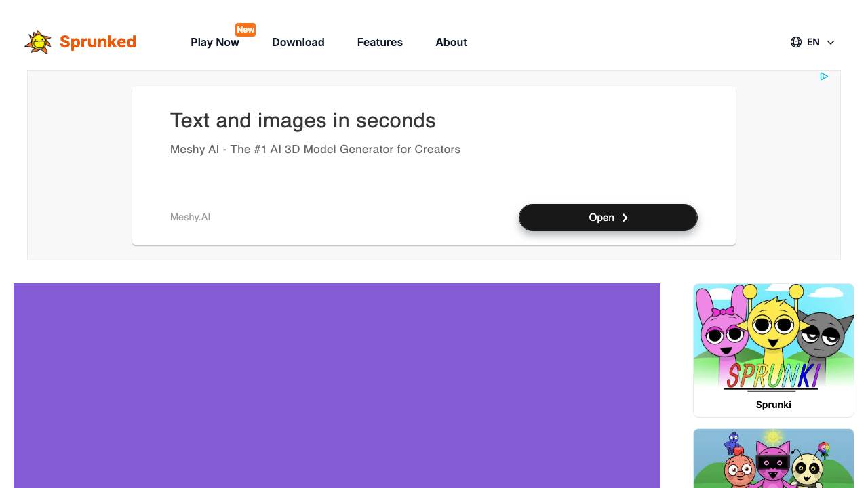The height and width of the screenshot is (488, 868).
Task: Go to the Download page
Action: tap(298, 42)
